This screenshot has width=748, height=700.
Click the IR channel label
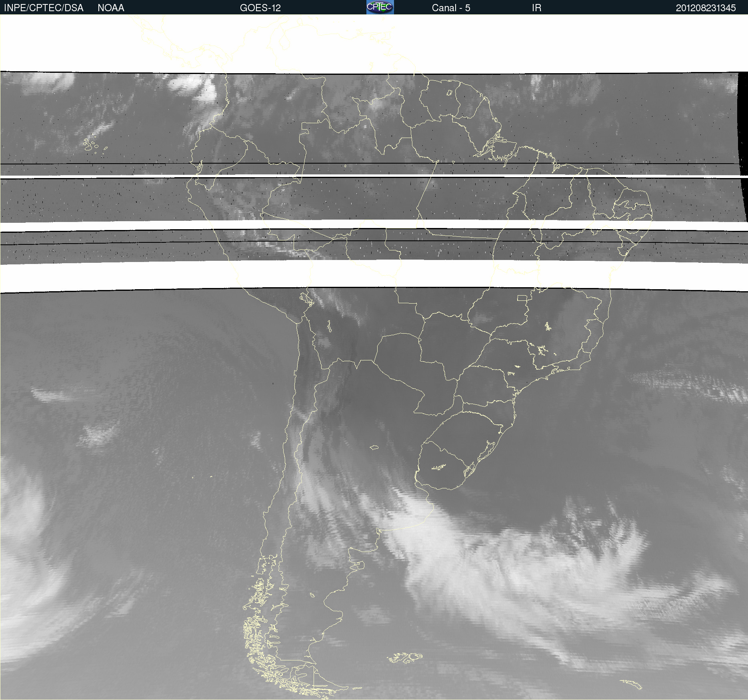(x=536, y=8)
